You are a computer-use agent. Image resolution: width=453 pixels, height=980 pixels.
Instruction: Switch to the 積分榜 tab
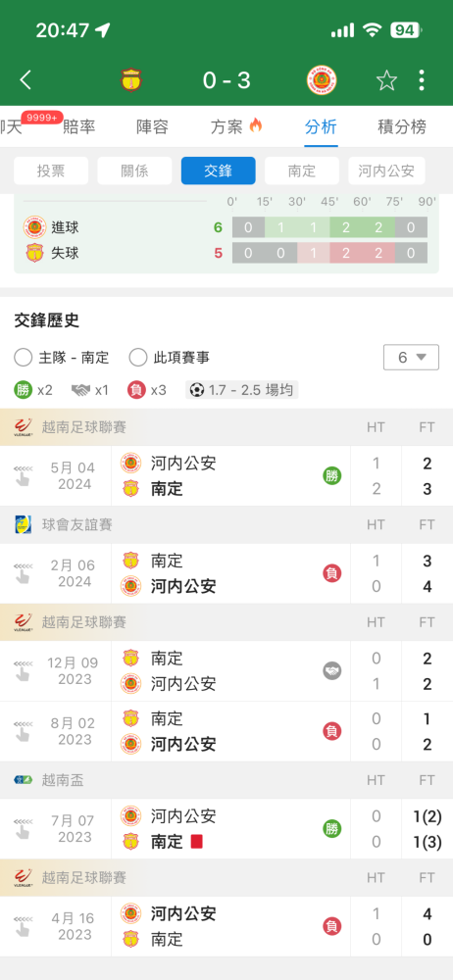click(x=402, y=126)
